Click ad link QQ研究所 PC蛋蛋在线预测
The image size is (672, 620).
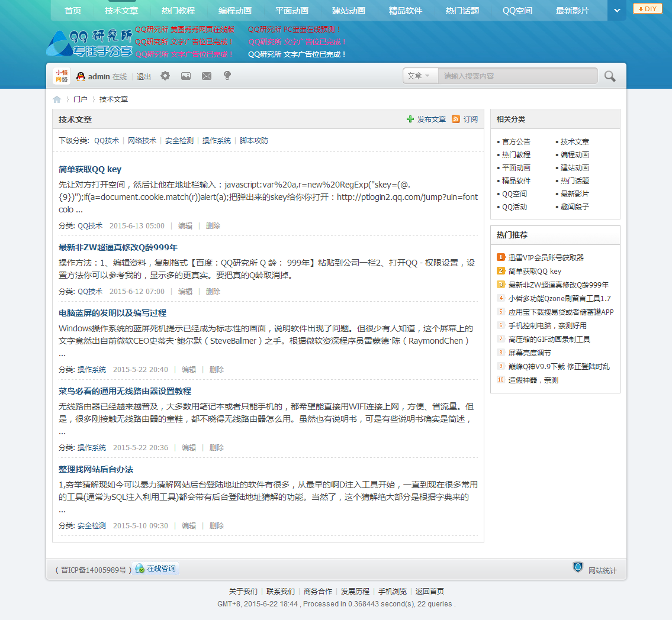click(x=294, y=29)
